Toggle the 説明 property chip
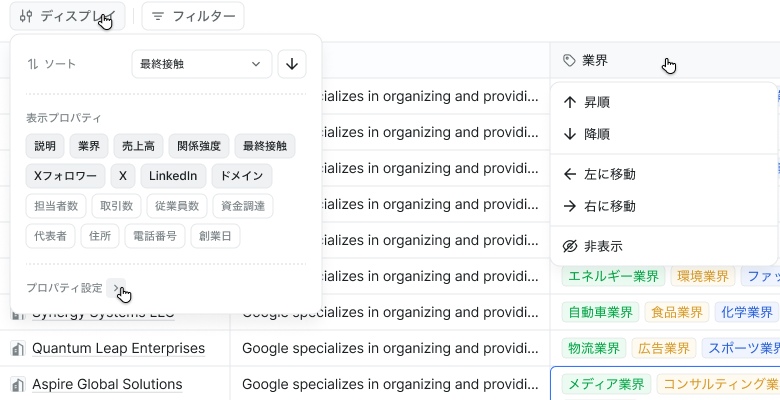The image size is (780, 400). click(x=45, y=146)
